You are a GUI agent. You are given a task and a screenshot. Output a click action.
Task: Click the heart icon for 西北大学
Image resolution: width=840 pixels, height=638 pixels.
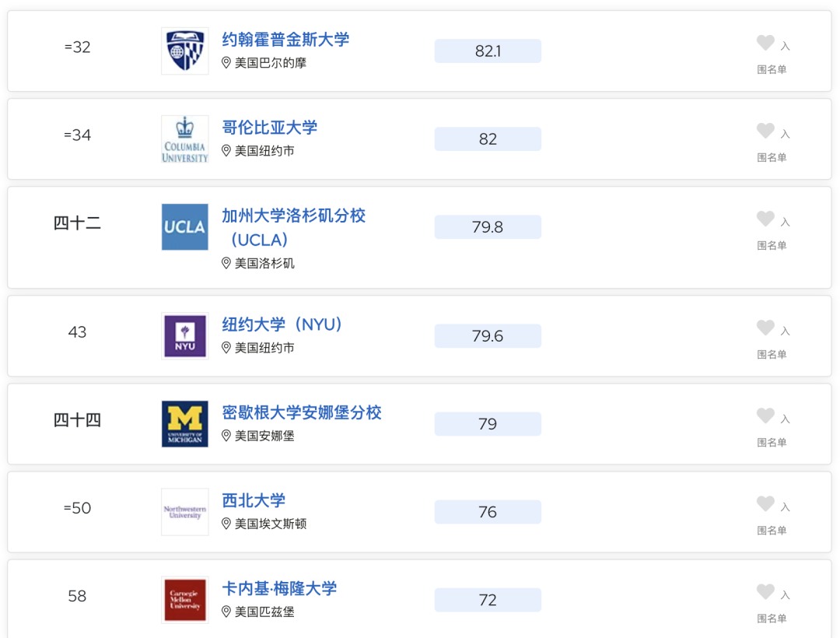[x=765, y=503]
